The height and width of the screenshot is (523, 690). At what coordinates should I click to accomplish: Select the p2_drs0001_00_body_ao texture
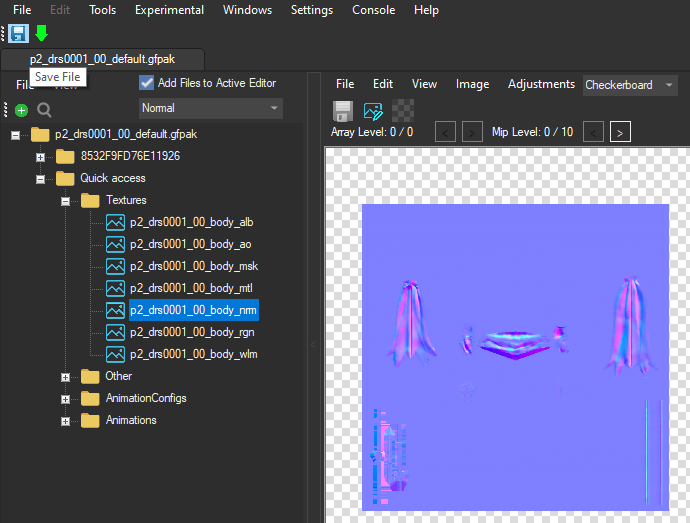click(x=191, y=244)
